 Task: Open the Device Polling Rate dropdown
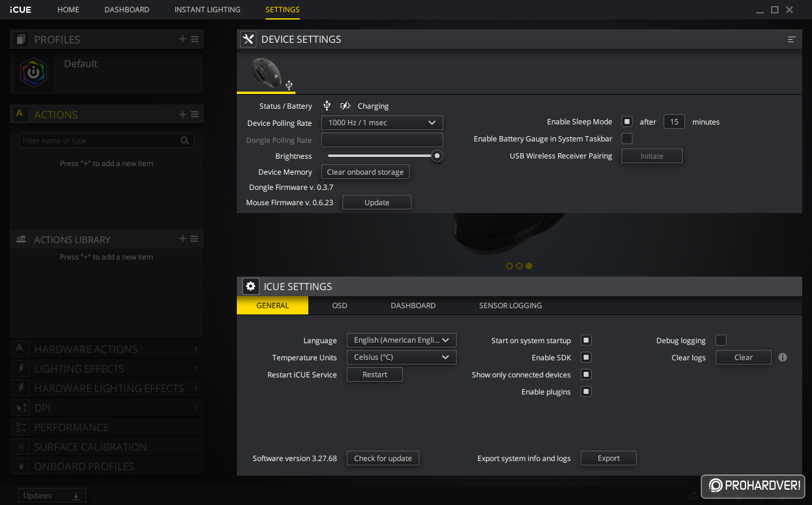[382, 123]
